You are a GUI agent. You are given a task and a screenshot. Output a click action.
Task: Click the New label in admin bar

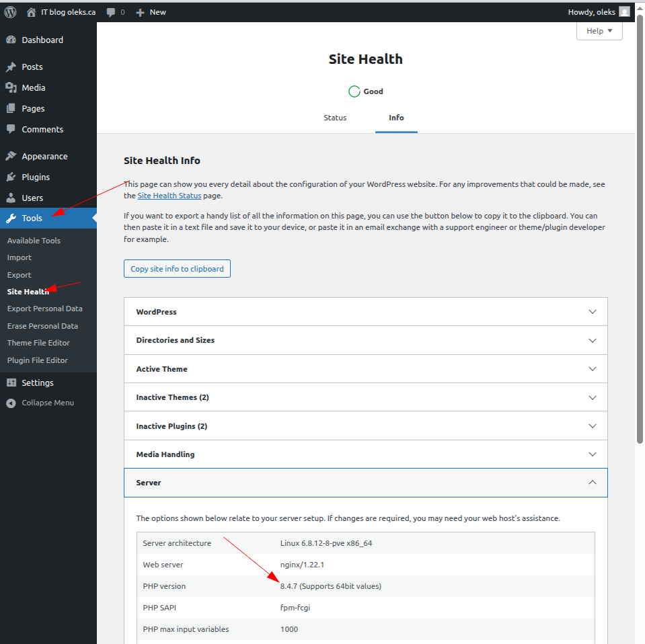pyautogui.click(x=157, y=12)
